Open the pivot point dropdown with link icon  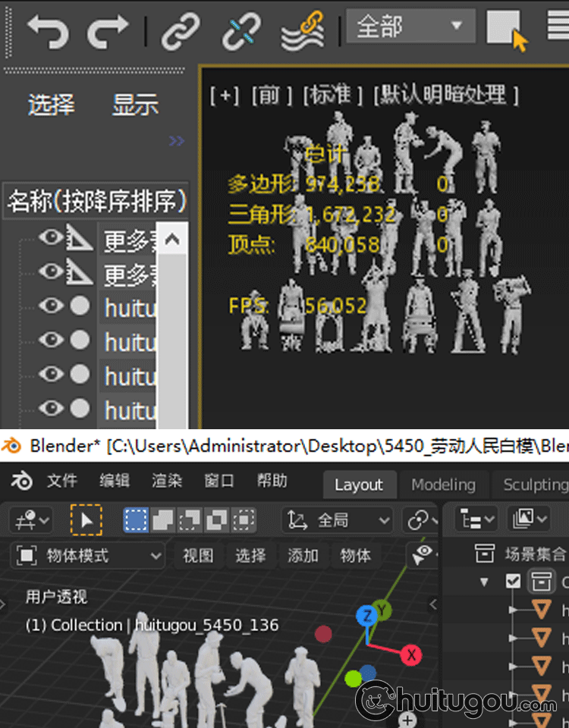421,520
